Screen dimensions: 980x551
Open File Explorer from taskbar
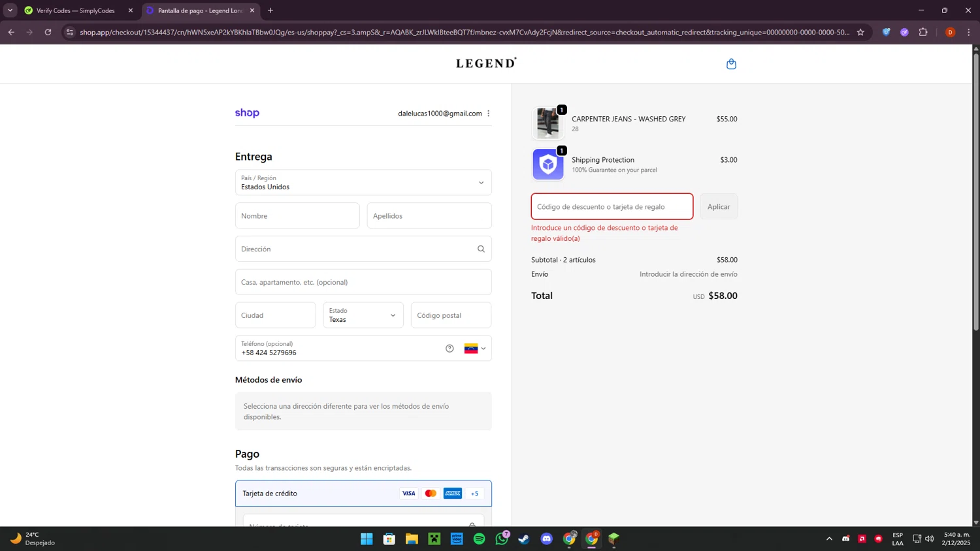click(x=412, y=539)
